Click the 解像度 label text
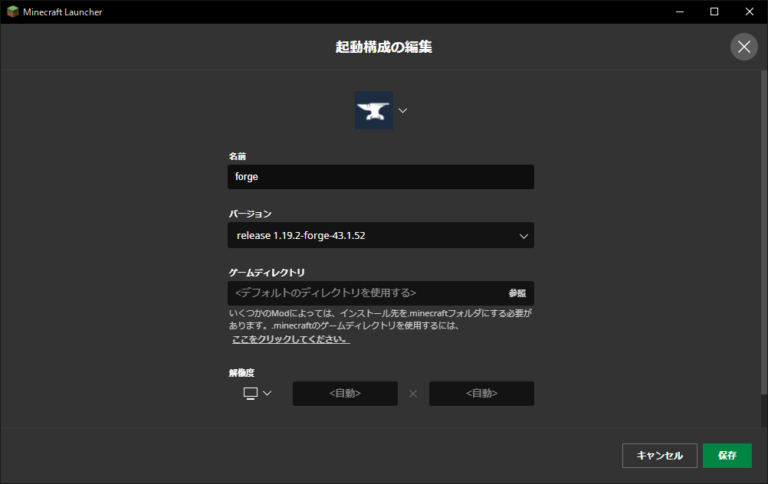The width and height of the screenshot is (768, 484). (x=241, y=373)
